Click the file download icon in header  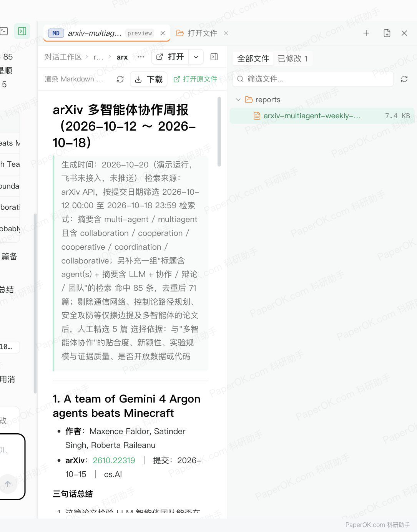387,33
